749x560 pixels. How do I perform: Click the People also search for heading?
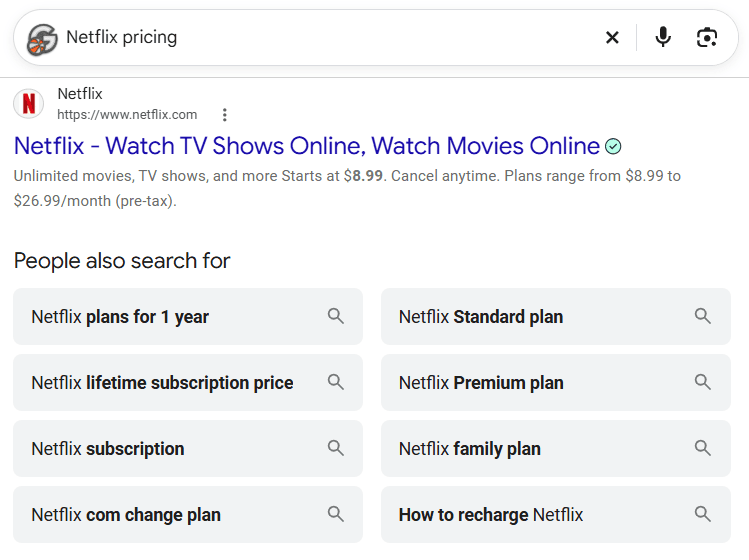[122, 261]
